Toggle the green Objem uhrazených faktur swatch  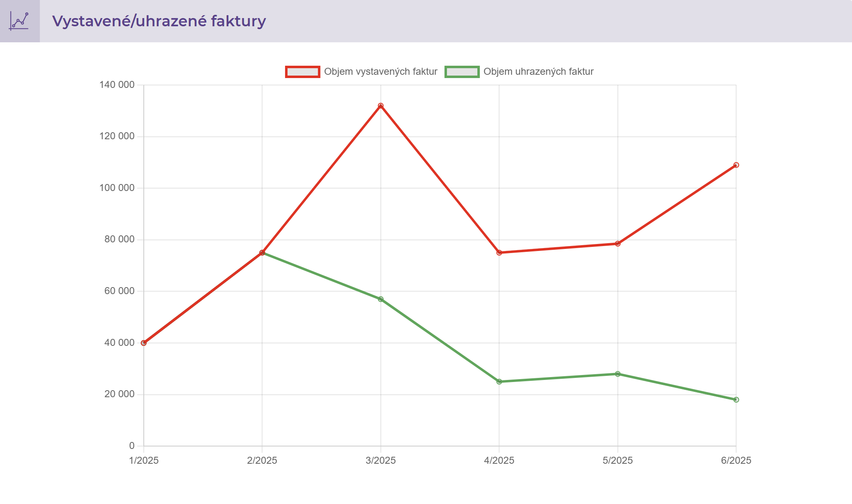pyautogui.click(x=462, y=72)
